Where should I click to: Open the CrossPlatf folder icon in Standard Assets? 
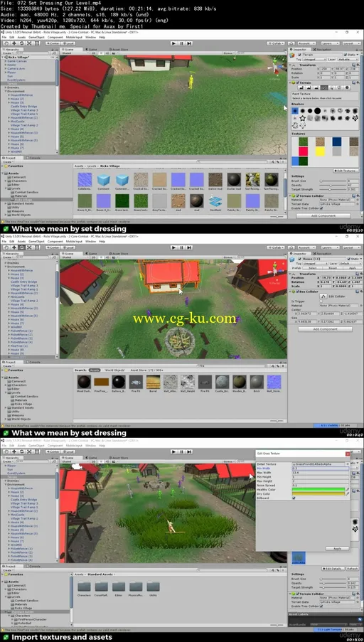(102, 587)
